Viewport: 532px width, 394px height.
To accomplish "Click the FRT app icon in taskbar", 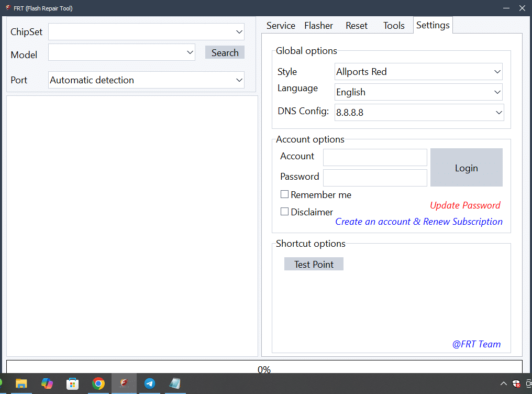I will pyautogui.click(x=124, y=384).
